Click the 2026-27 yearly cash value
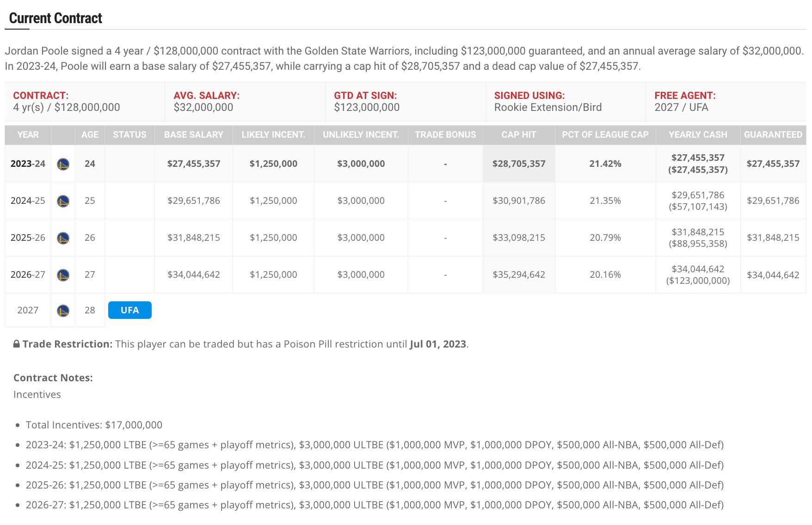 tap(697, 275)
